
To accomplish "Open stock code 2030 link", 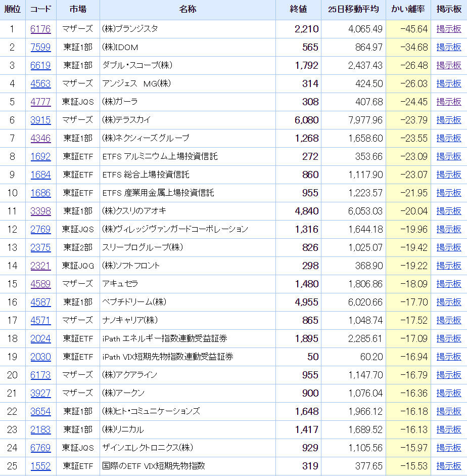I will pos(40,357).
